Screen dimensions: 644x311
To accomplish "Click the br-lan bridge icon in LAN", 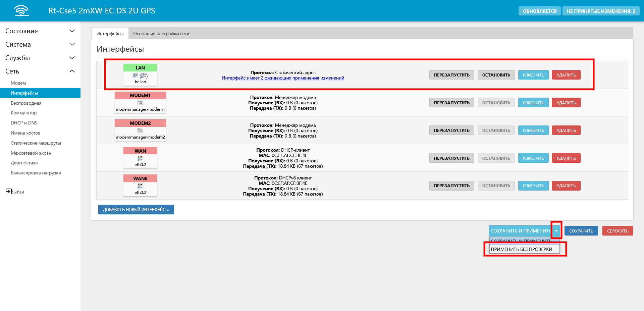I will 143,76.
